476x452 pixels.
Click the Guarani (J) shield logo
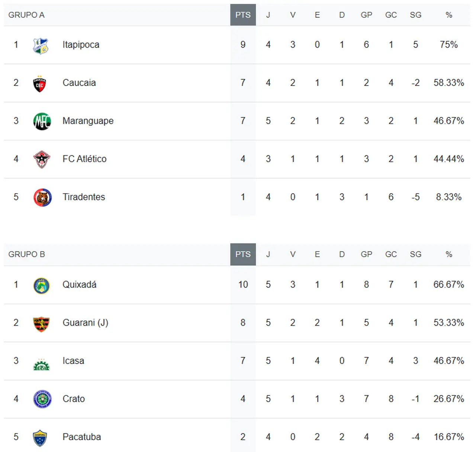click(x=41, y=324)
